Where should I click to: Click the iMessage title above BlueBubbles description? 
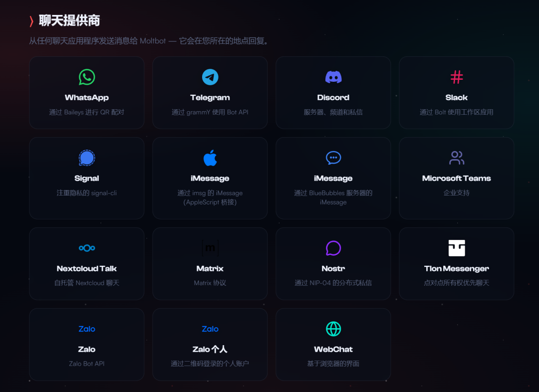tap(333, 179)
